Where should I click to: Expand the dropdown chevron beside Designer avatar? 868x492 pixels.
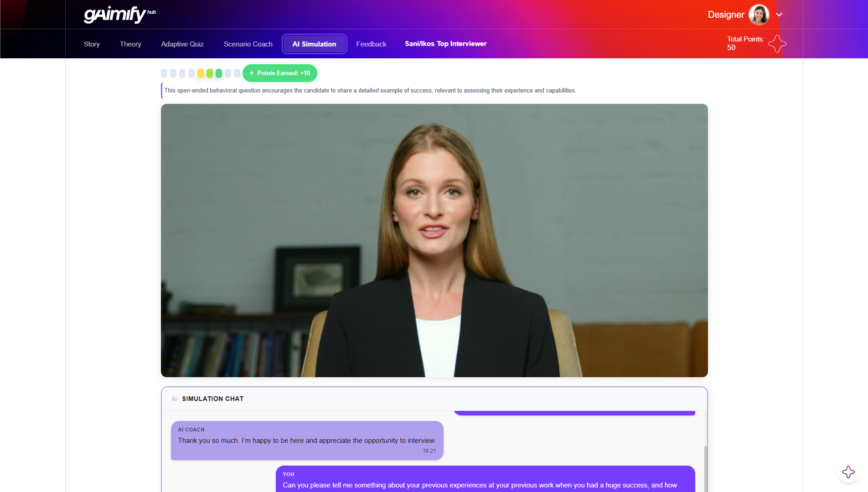tap(779, 15)
